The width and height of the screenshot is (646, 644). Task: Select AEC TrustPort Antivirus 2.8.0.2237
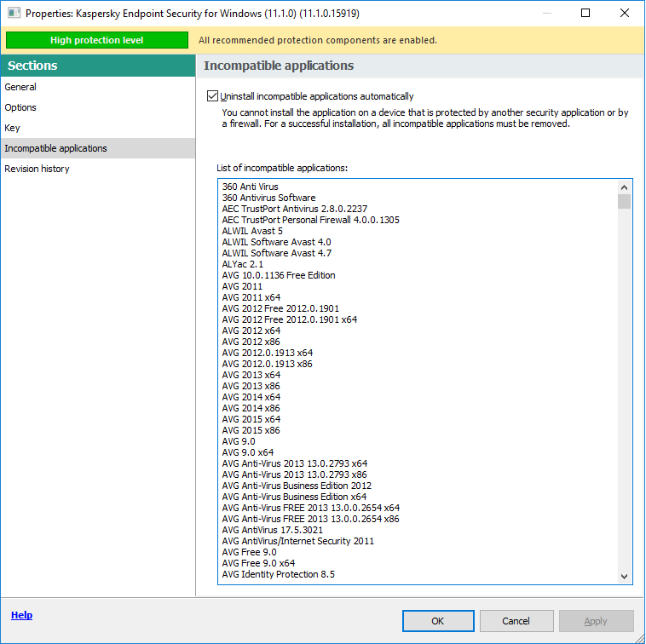point(295,209)
